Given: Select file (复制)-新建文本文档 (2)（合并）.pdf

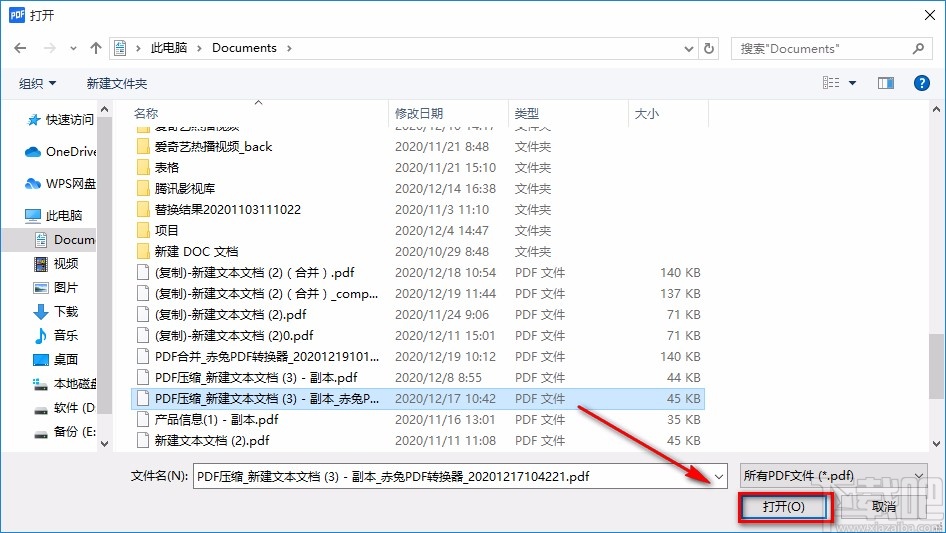Looking at the screenshot, I should coord(255,273).
